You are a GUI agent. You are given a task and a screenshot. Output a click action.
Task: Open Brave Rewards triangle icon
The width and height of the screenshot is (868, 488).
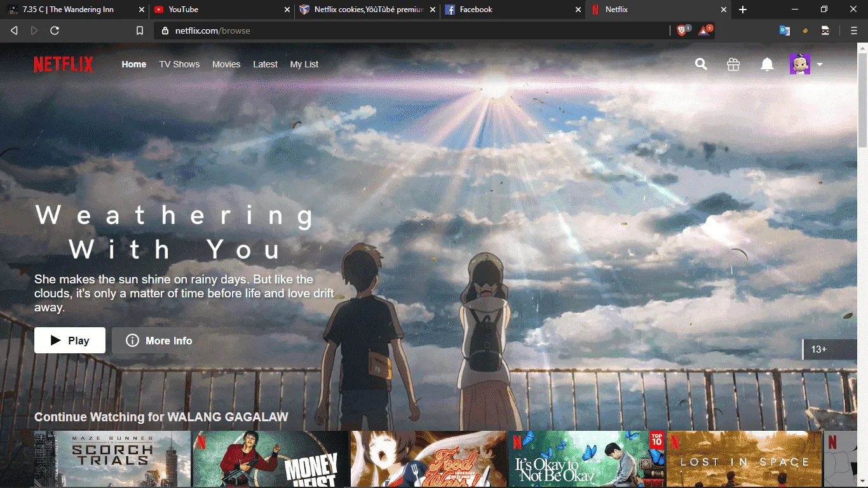click(705, 30)
